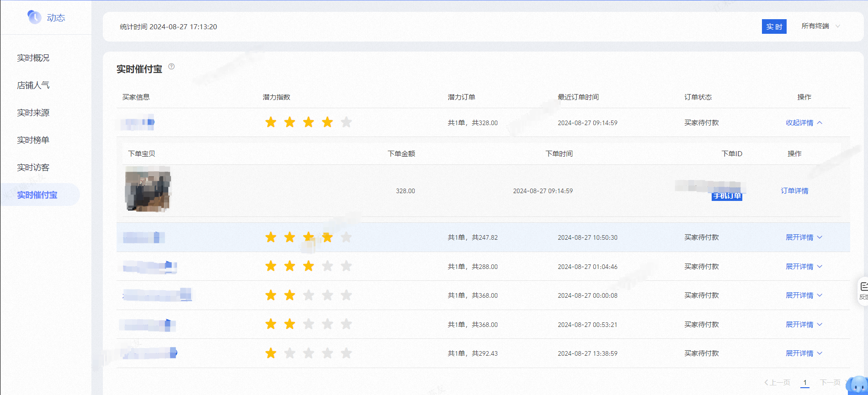Click the 统计时间 2024-08-27 17:13:20 text
Viewport: 868px width, 395px height.
click(168, 27)
